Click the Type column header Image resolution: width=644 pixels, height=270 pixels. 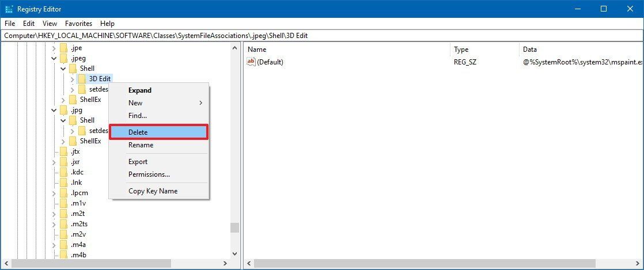[x=484, y=50]
